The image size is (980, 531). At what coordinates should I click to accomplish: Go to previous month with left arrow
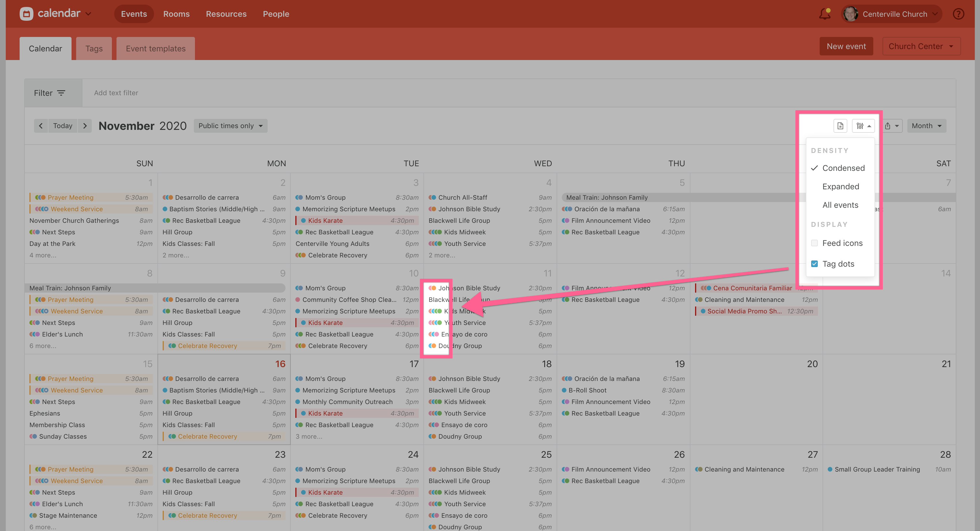pyautogui.click(x=41, y=126)
